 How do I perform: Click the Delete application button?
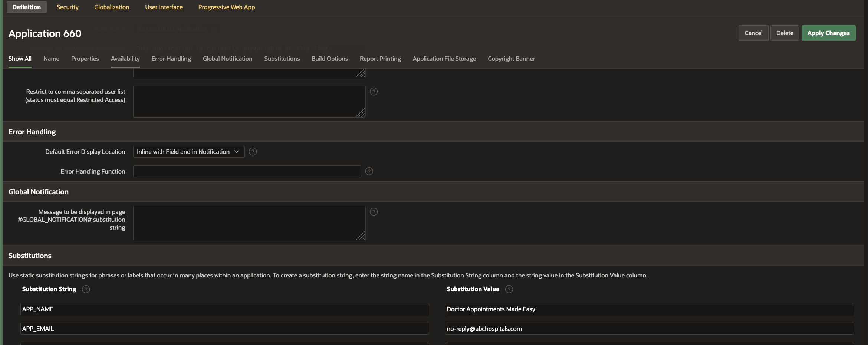click(785, 33)
